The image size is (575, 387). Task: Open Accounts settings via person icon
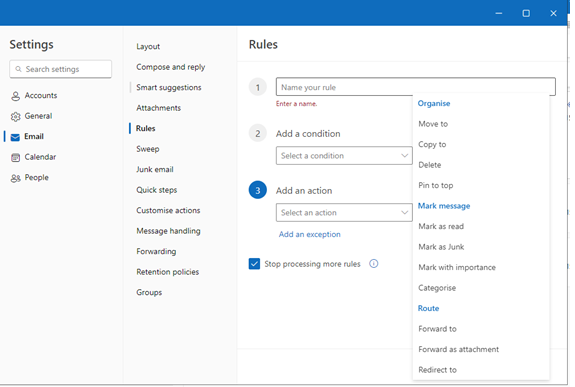(x=15, y=96)
